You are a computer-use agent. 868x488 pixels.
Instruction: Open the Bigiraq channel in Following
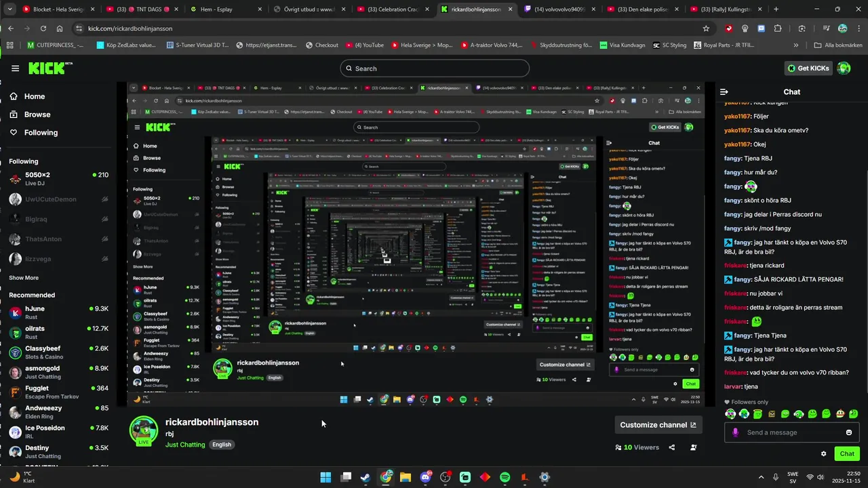[58, 220]
